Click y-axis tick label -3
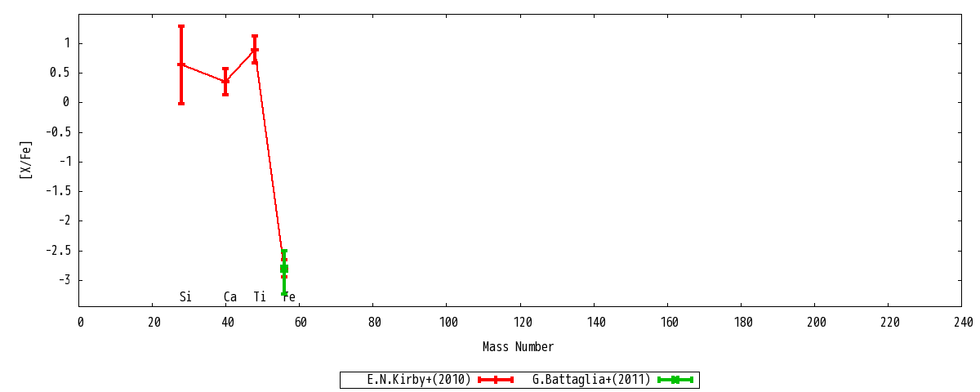Screen dimensions: 980x392 [x=65, y=280]
